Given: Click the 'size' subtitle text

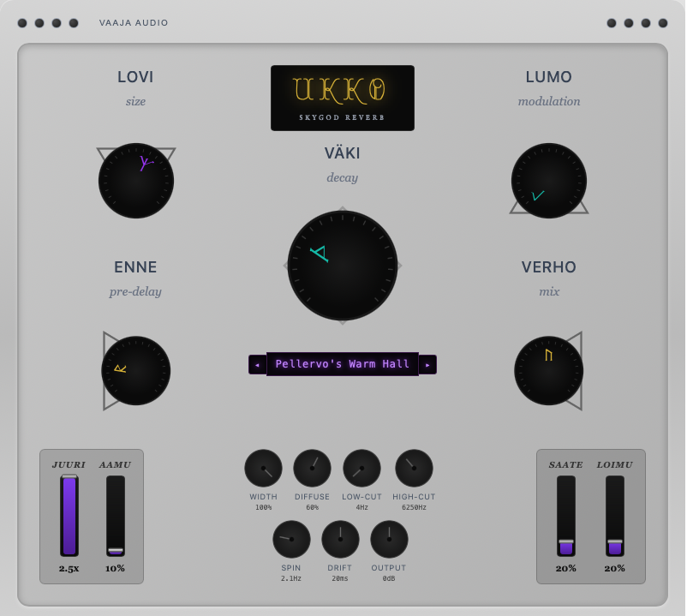Looking at the screenshot, I should 135,102.
